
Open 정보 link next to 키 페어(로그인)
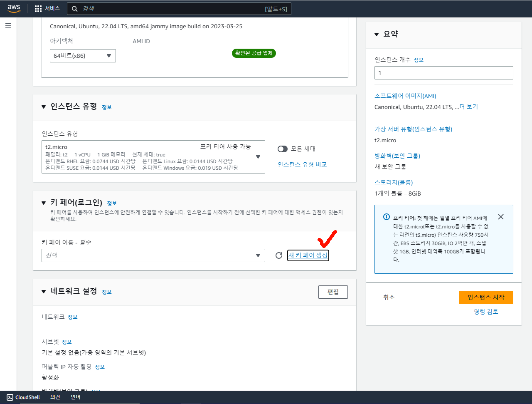(x=112, y=203)
